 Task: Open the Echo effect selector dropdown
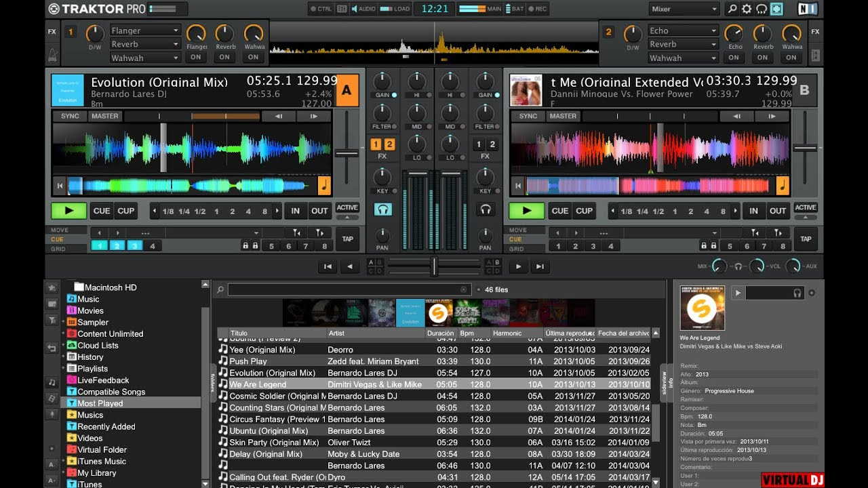[x=683, y=30]
